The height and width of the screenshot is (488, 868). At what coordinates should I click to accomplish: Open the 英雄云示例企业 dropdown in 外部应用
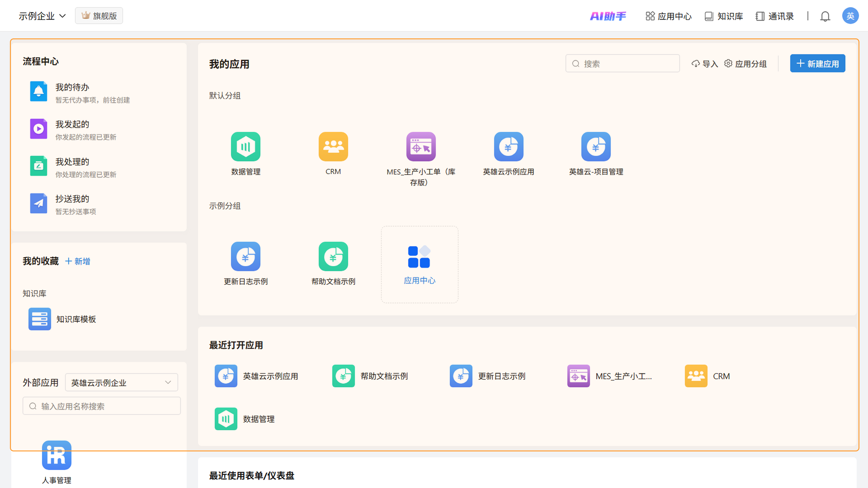click(121, 382)
